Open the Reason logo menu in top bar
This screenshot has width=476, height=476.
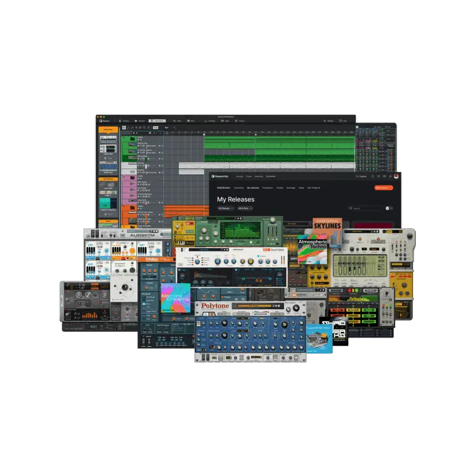point(105,121)
